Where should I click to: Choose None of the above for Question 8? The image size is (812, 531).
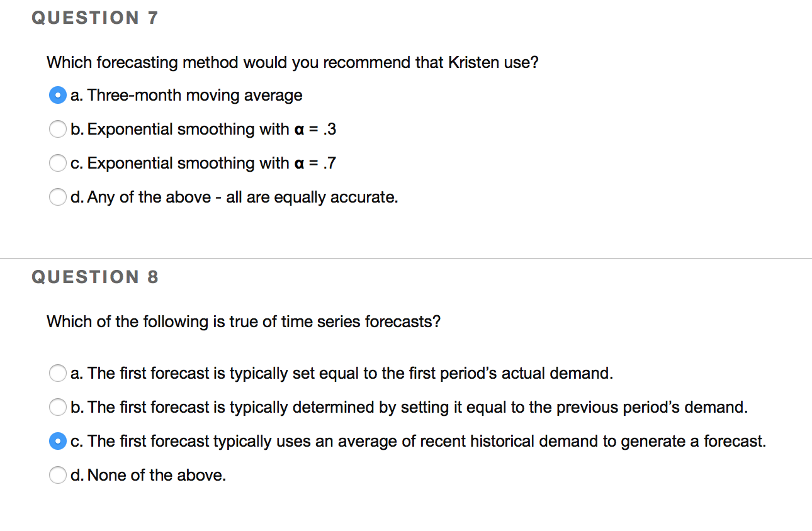click(x=58, y=475)
